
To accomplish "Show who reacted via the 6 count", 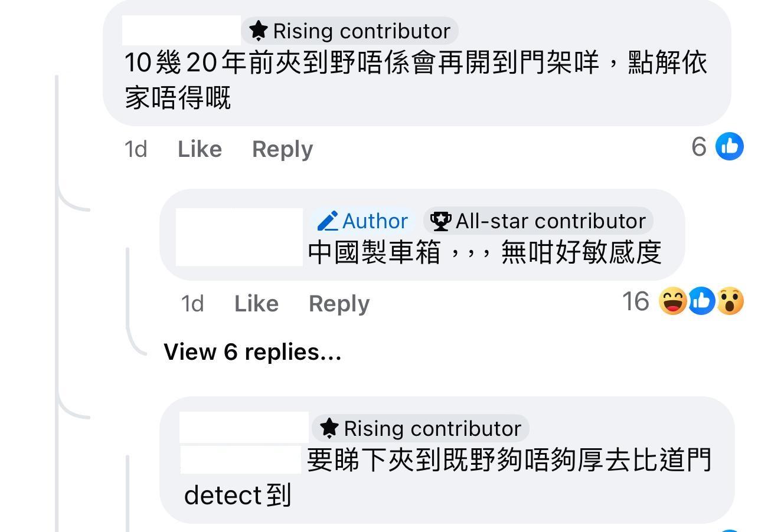I will pos(699,146).
